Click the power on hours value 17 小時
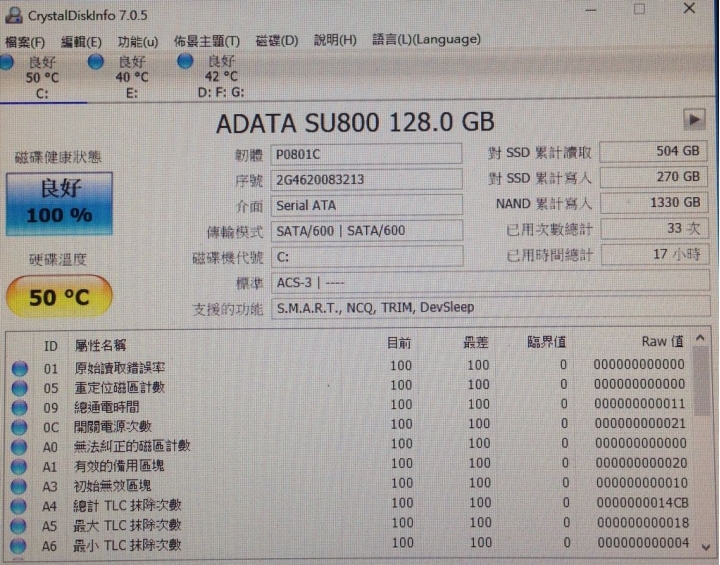This screenshot has width=720, height=565. 655,254
